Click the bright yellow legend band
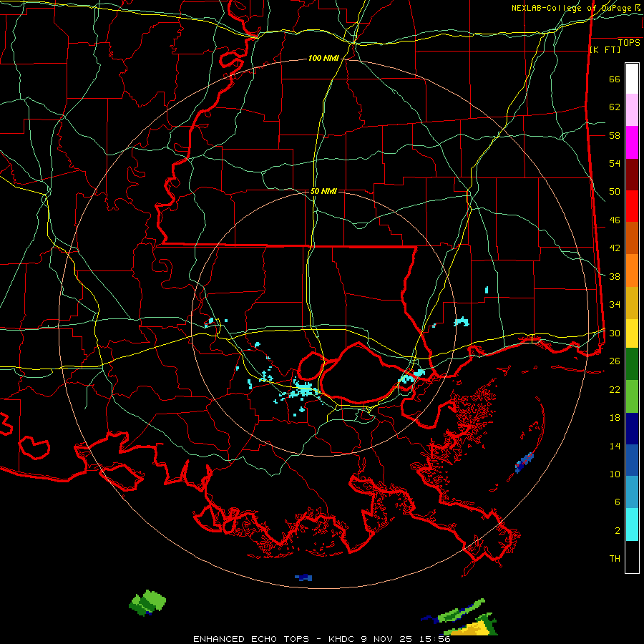This screenshot has height=644, width=644. [x=632, y=333]
